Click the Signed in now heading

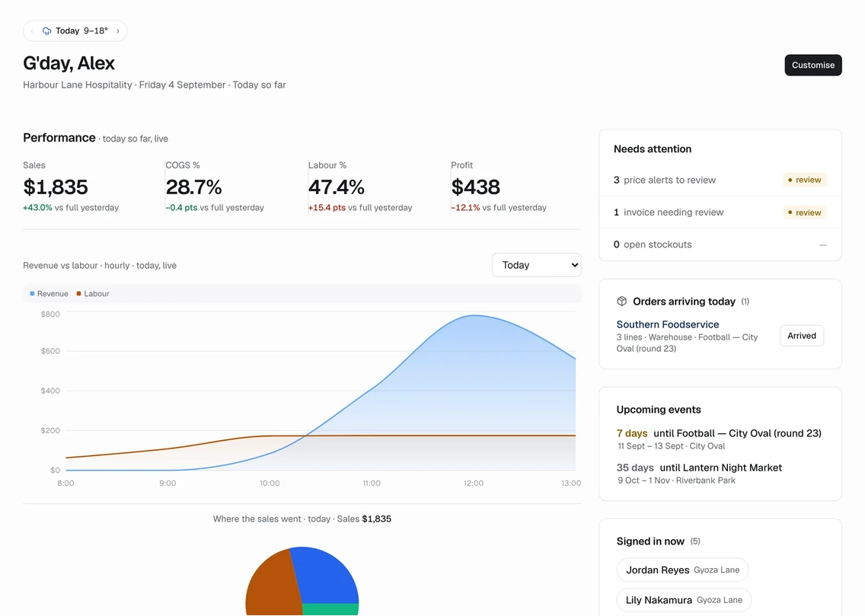[x=650, y=541]
